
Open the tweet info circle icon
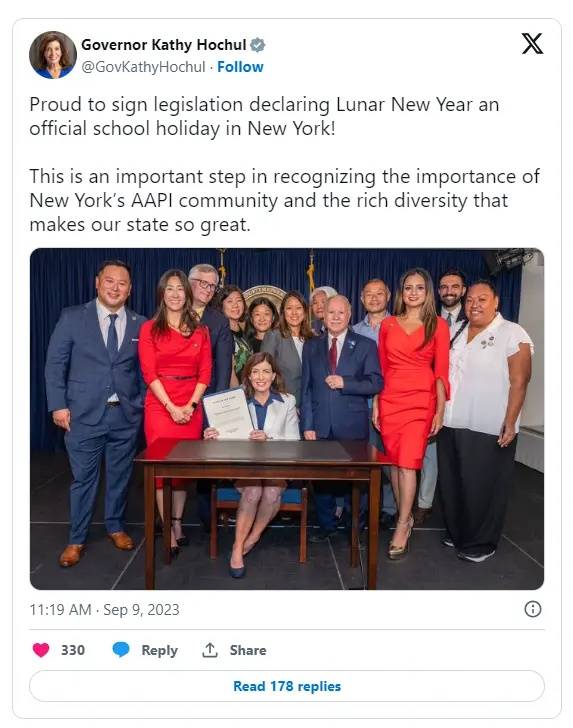click(x=533, y=609)
